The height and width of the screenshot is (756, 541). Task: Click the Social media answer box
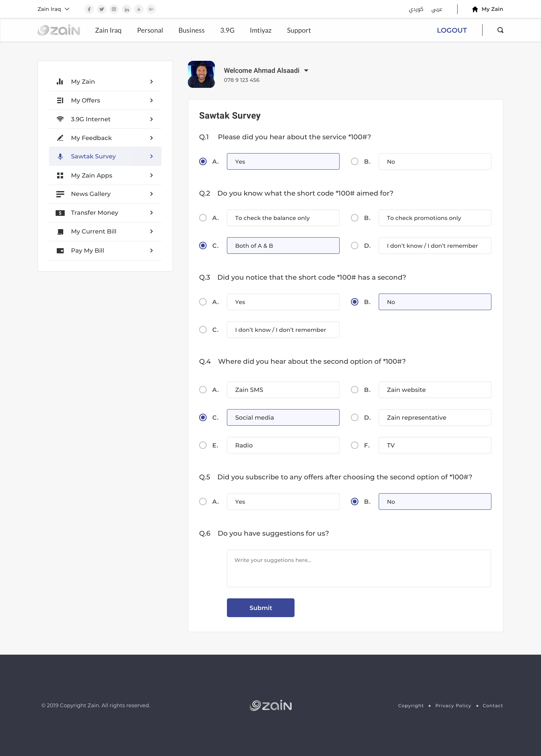point(283,417)
